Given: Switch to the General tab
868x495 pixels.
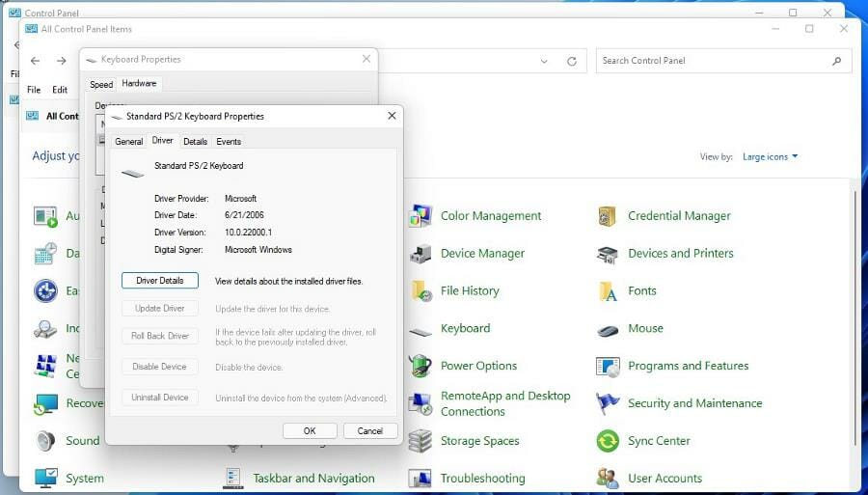Looking at the screenshot, I should pyautogui.click(x=129, y=142).
